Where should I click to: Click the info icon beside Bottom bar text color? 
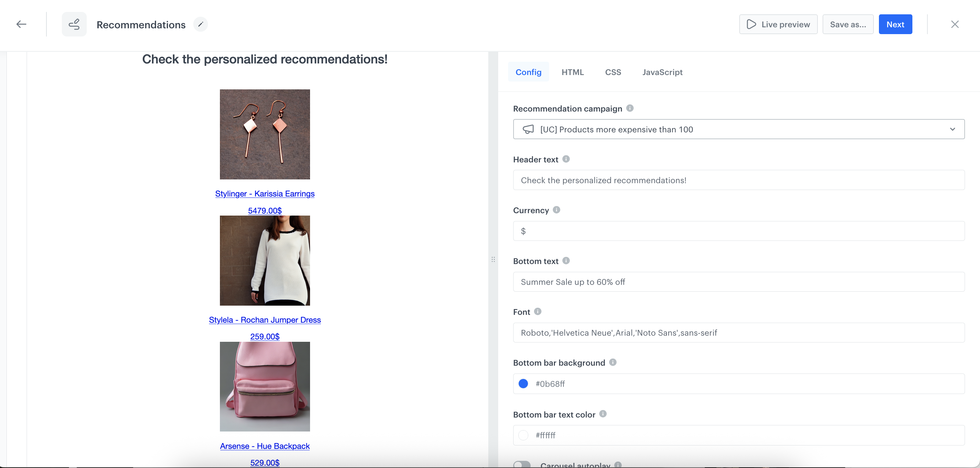[x=603, y=414]
